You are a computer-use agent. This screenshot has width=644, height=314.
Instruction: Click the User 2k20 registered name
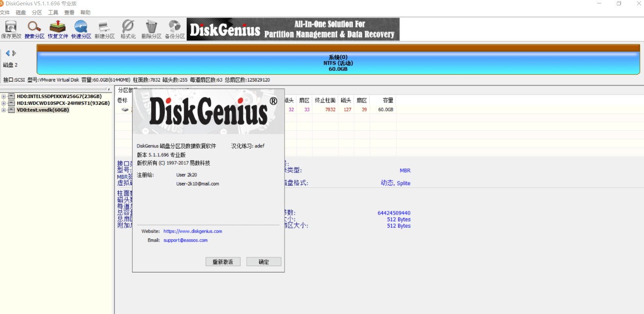[x=186, y=174]
